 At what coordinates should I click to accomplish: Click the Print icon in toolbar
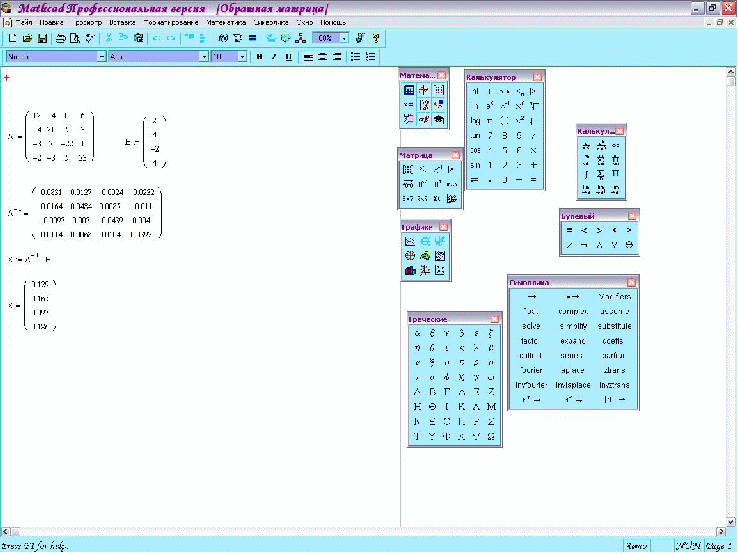click(60, 38)
